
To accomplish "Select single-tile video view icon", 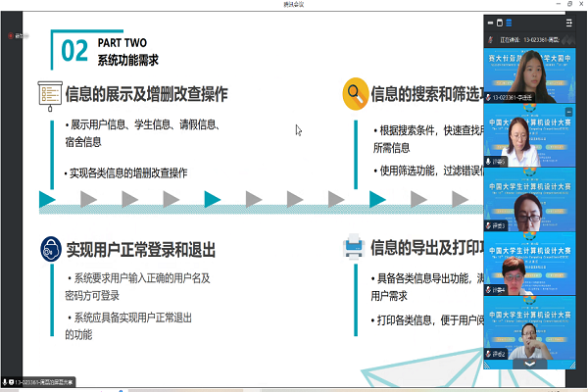I will [500, 22].
